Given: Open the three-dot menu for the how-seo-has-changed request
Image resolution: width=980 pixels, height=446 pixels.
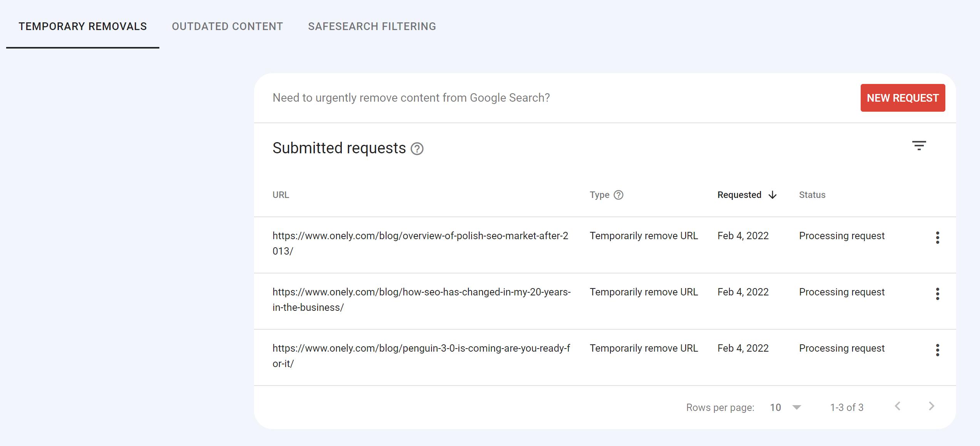Looking at the screenshot, I should click(x=937, y=294).
